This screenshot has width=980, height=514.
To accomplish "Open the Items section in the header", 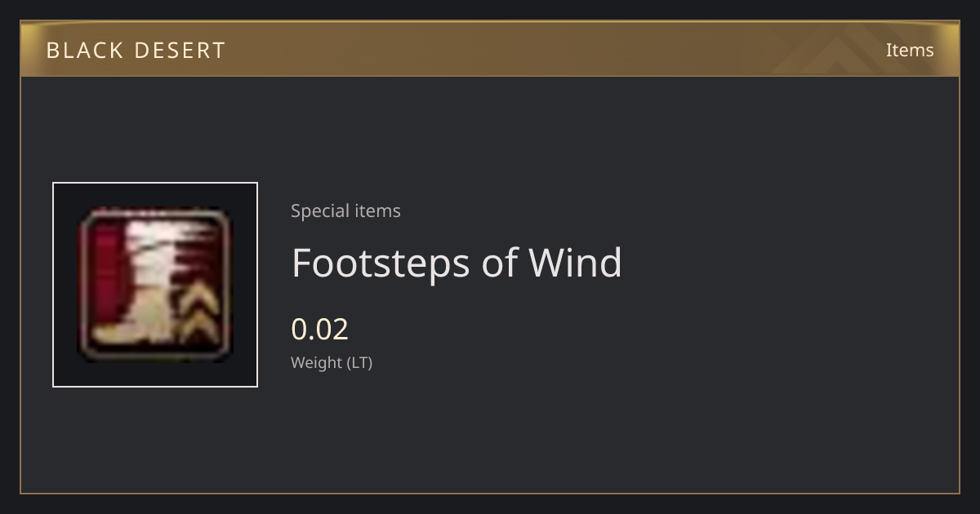I will coord(910,51).
